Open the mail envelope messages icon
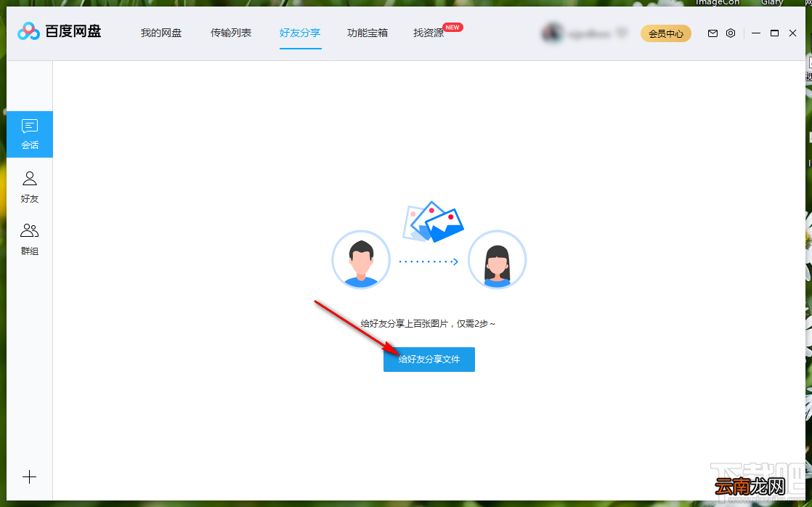Image resolution: width=812 pixels, height=507 pixels. [x=712, y=33]
